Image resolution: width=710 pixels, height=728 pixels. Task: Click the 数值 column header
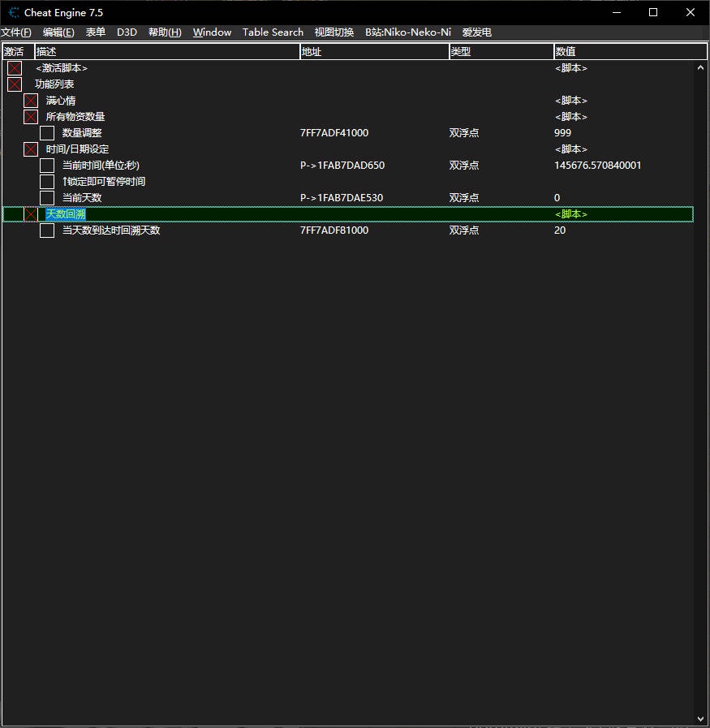tap(629, 52)
